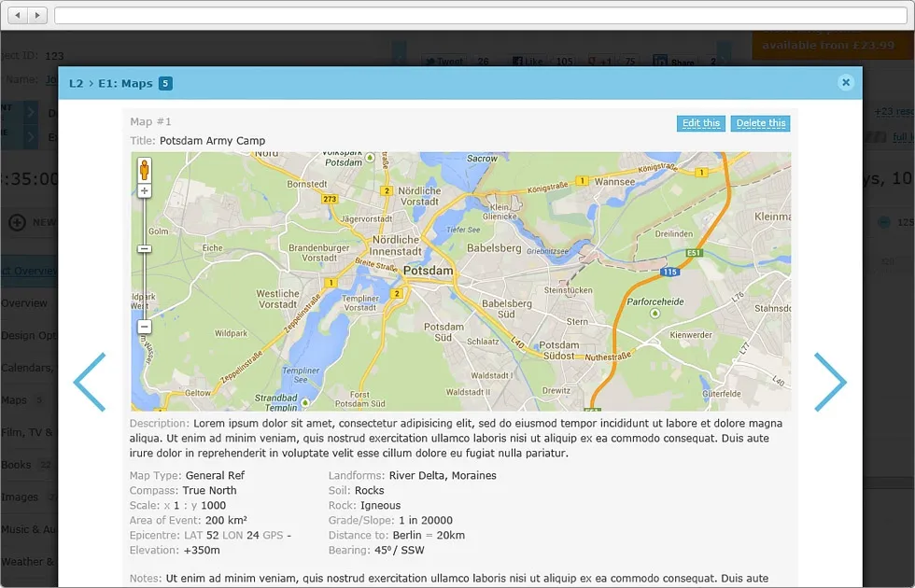Screen dimensions: 915x588
Task: Open Images item in background sidebar
Action: click(x=20, y=497)
